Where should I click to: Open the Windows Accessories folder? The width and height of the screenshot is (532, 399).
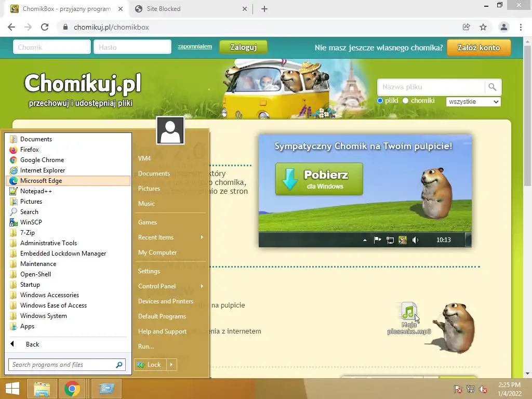(x=68, y=295)
